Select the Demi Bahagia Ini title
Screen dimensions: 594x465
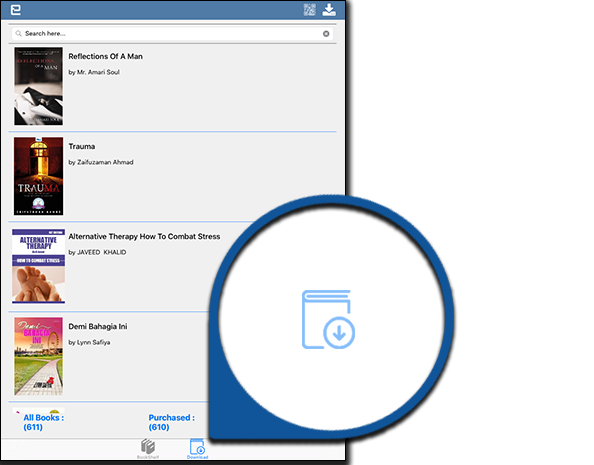(x=98, y=326)
